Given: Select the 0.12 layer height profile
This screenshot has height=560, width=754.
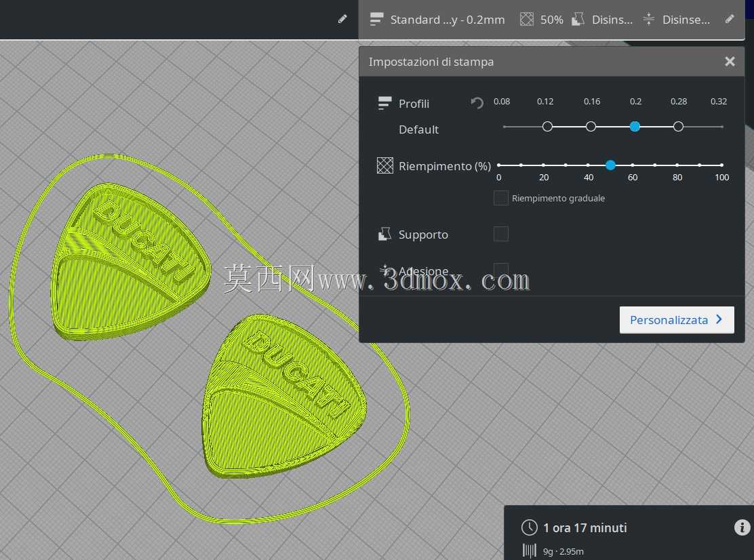Looking at the screenshot, I should pyautogui.click(x=547, y=126).
